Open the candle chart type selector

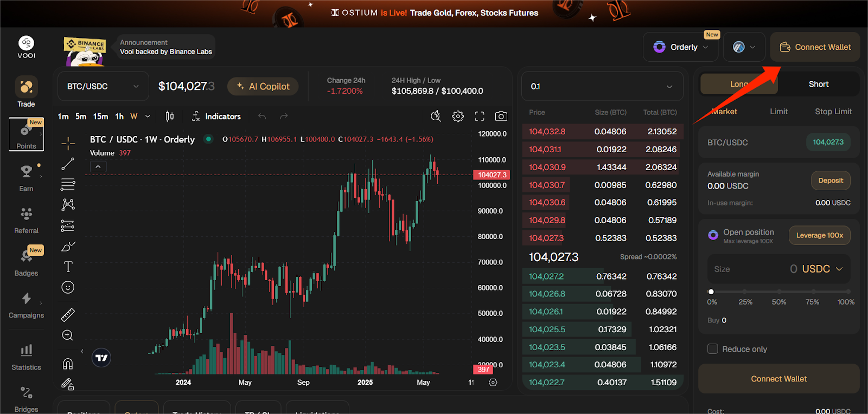pyautogui.click(x=170, y=116)
